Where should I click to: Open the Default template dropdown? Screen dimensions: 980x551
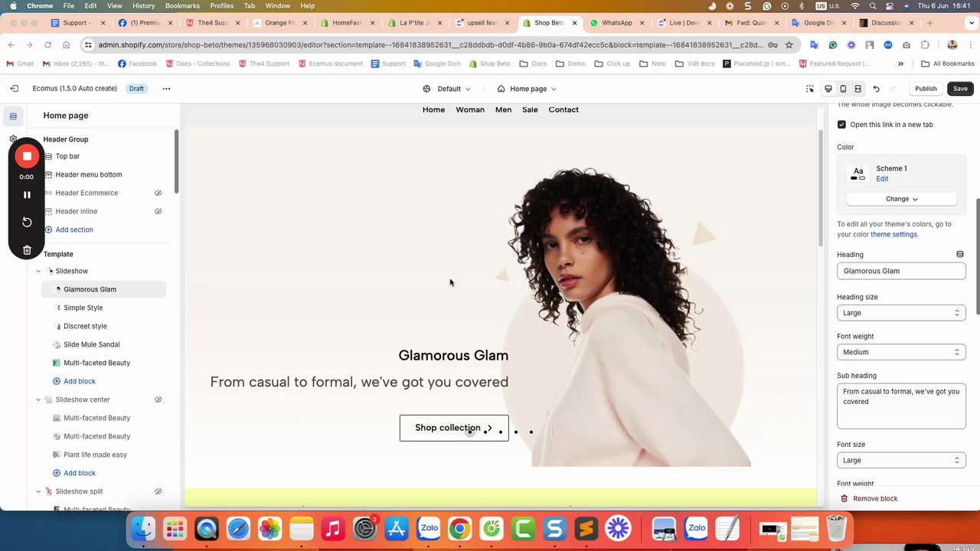click(x=447, y=89)
